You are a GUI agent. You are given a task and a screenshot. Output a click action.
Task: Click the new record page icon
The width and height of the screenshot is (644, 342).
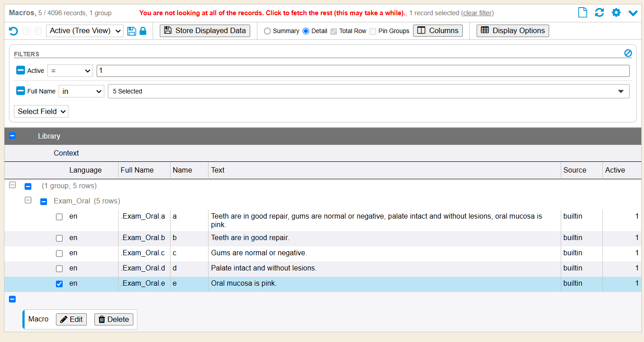pyautogui.click(x=582, y=13)
